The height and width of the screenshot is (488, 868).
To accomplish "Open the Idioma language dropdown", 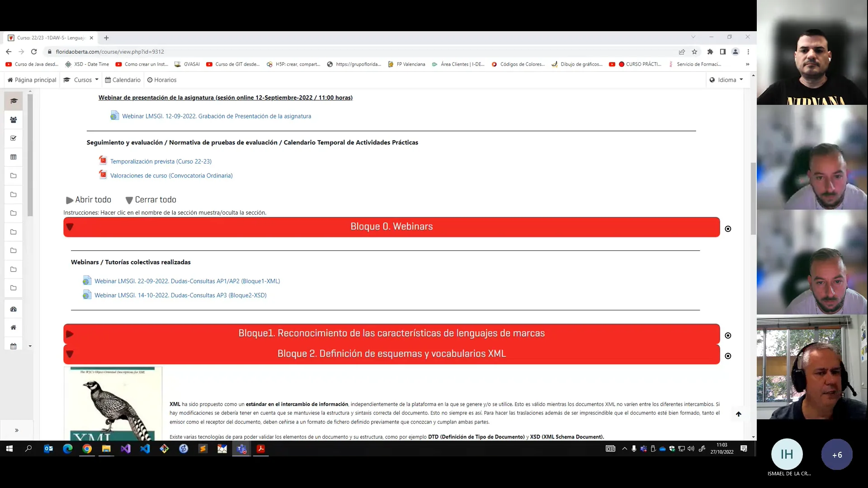I will tap(726, 80).
